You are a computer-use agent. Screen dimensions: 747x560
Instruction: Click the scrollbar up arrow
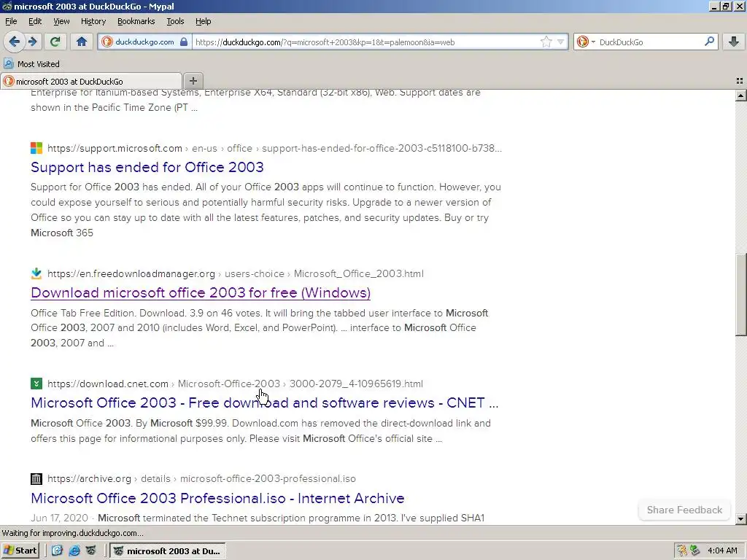(741, 96)
